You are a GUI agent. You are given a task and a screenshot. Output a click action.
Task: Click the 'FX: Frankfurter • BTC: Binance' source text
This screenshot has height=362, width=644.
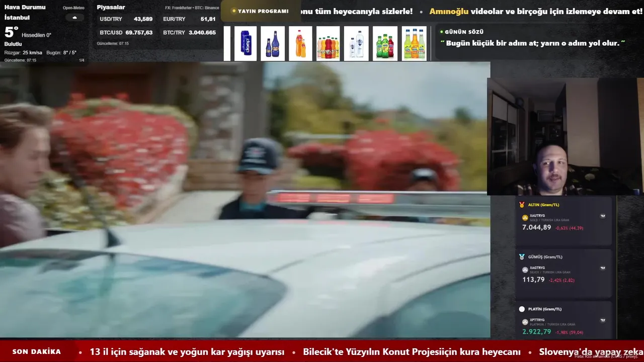pyautogui.click(x=192, y=8)
